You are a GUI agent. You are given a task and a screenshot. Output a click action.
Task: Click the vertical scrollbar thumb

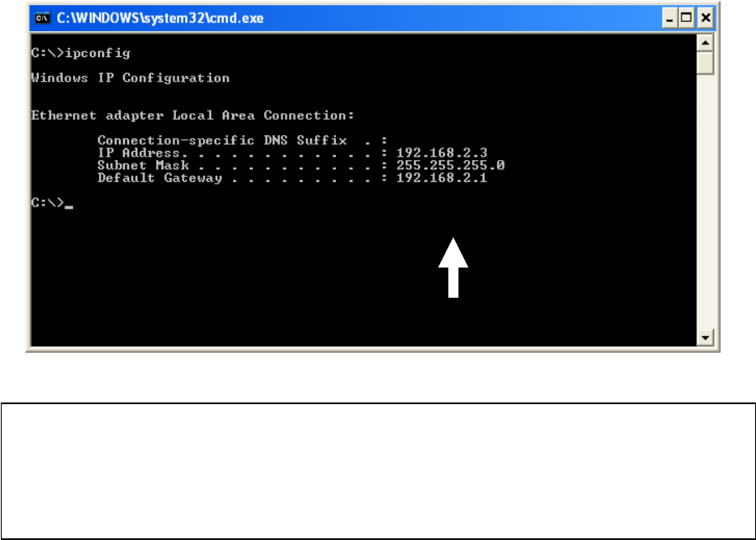point(706,63)
